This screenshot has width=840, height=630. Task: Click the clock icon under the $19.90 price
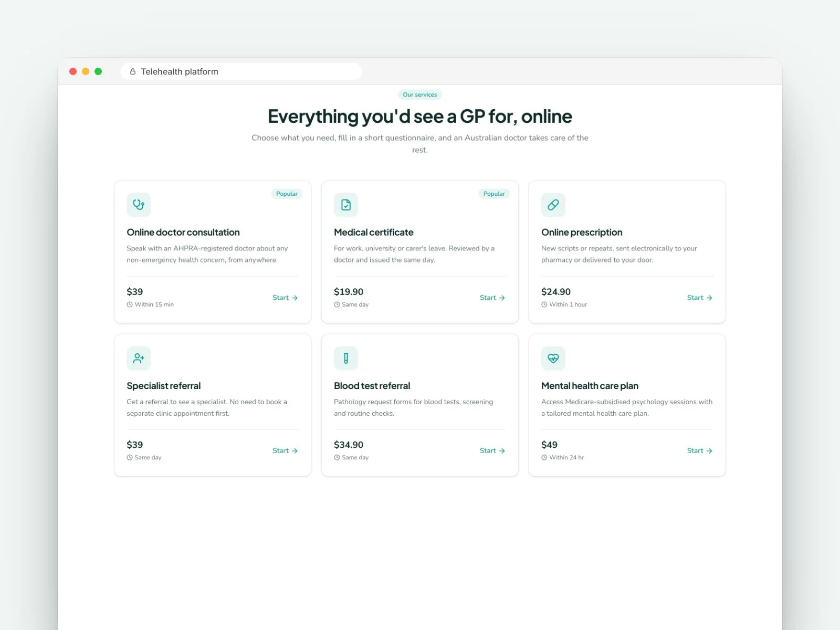pyautogui.click(x=337, y=304)
